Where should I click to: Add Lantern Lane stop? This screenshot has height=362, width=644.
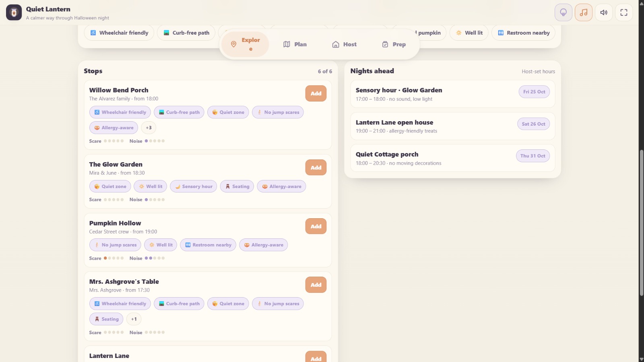(316, 357)
